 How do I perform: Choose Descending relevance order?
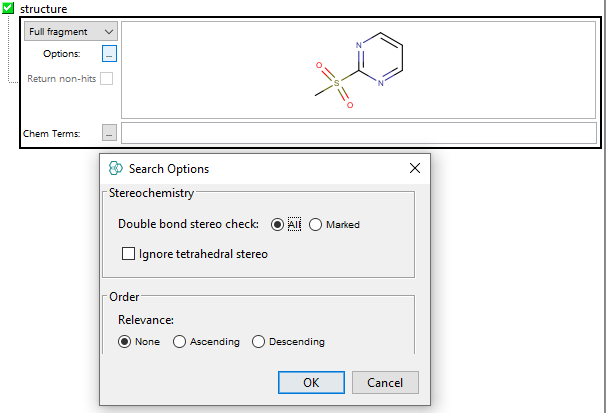tap(258, 342)
